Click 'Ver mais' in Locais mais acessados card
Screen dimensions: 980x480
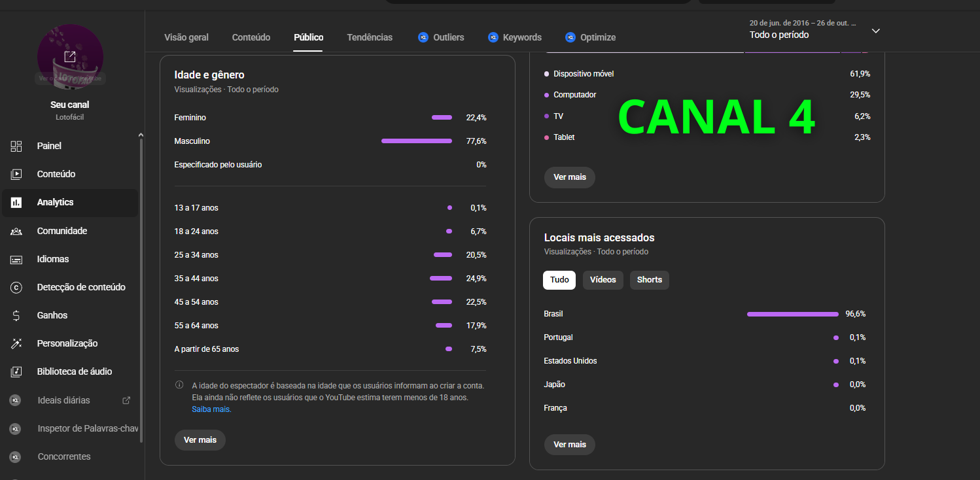coord(570,445)
